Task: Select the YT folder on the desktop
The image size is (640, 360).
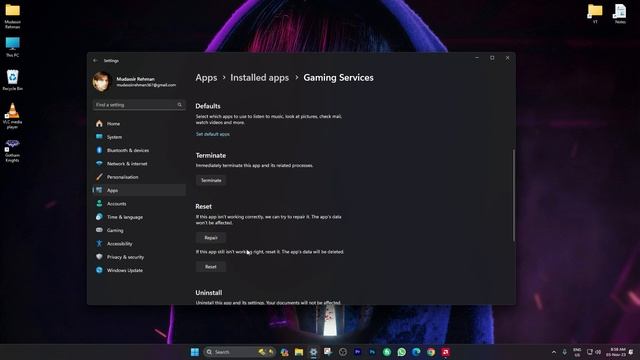Action: click(595, 14)
